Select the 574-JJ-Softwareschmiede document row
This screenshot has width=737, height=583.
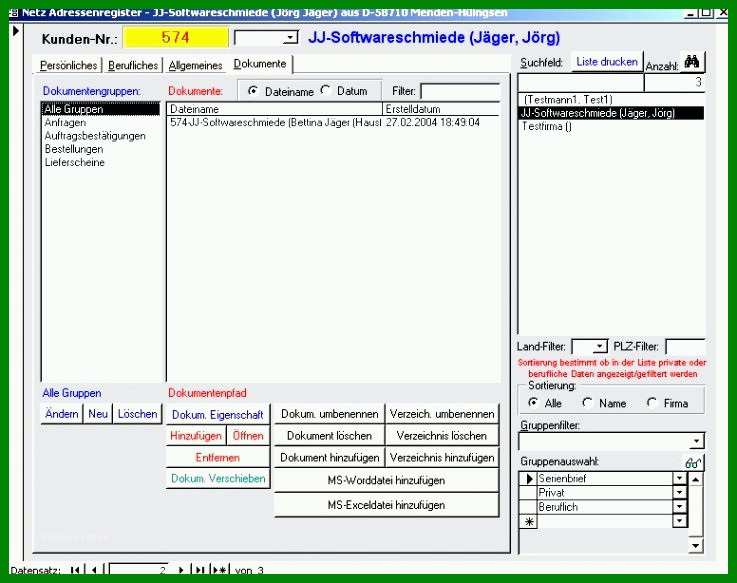(333, 123)
